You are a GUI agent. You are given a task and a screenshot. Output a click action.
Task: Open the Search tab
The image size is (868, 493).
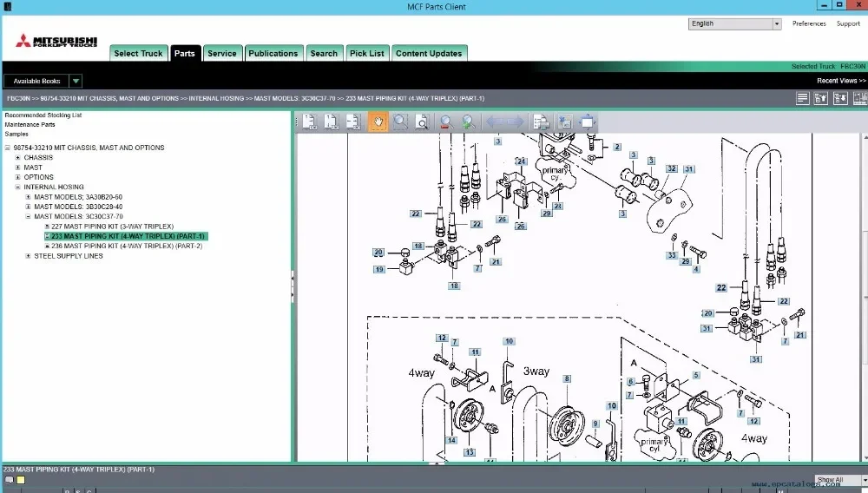point(324,53)
